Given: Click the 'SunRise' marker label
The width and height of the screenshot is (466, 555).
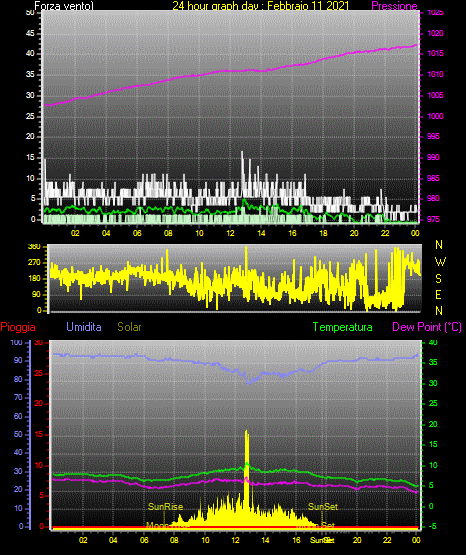Looking at the screenshot, I should point(165,507).
